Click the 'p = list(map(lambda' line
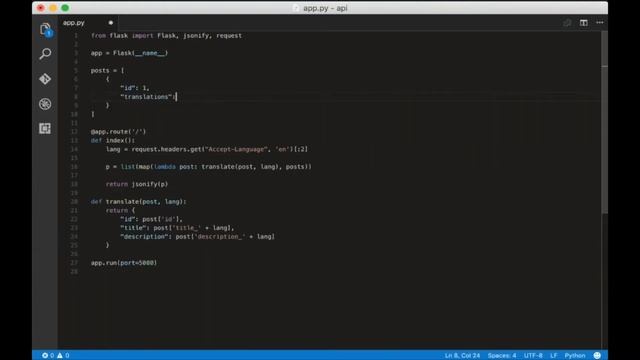The image size is (640, 360). pyautogui.click(x=209, y=167)
